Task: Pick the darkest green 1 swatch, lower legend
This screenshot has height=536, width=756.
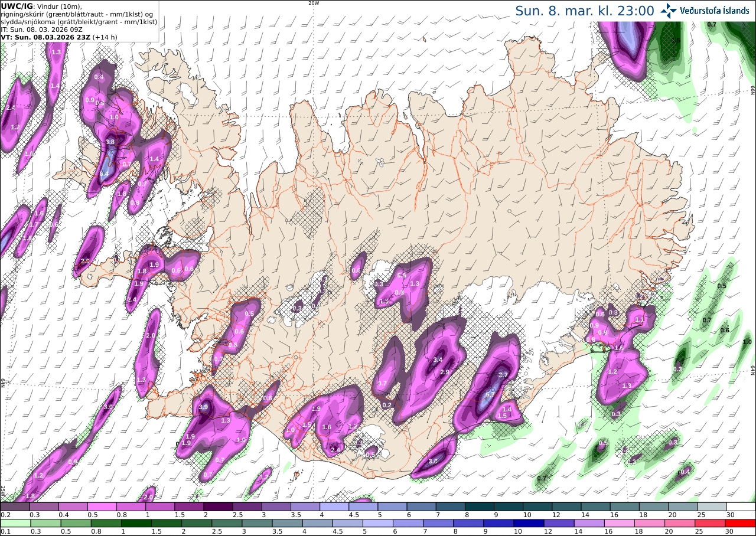Action: [136, 523]
